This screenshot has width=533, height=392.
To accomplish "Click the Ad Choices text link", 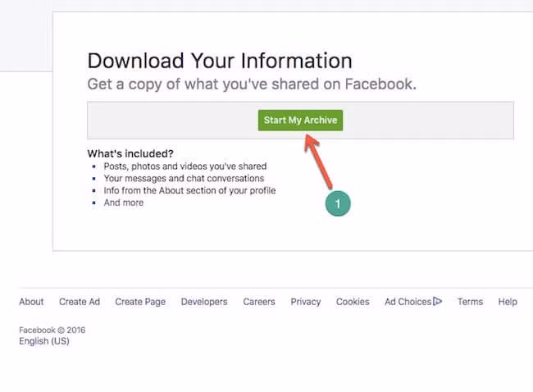I will click(x=408, y=302).
